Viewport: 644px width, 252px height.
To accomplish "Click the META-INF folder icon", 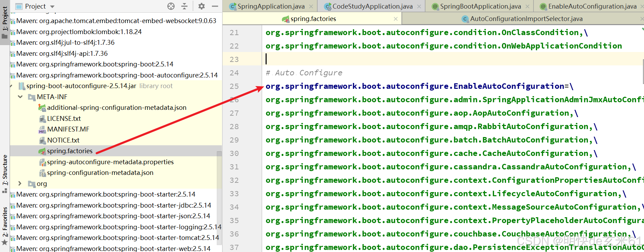I will (32, 97).
